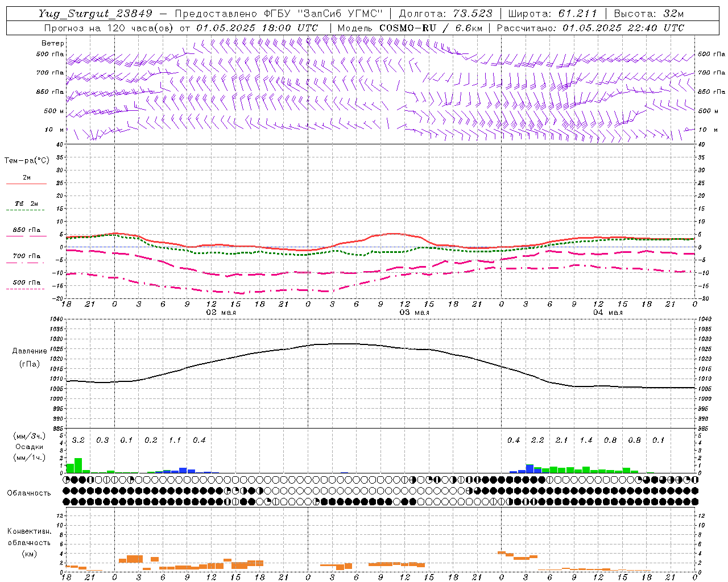The image size is (728, 582).
Task: Click the '(гПа)' unit under Давление
Action: [x=30, y=364]
